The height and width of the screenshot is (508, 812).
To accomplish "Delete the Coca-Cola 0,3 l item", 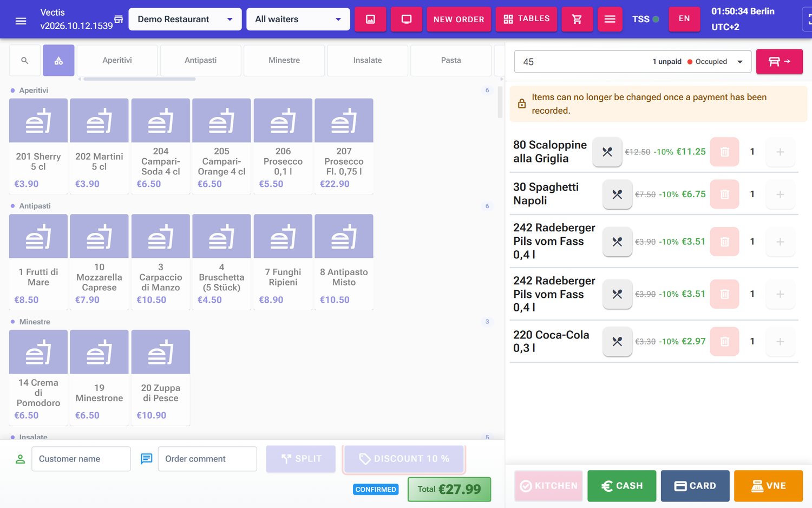I will pos(724,342).
